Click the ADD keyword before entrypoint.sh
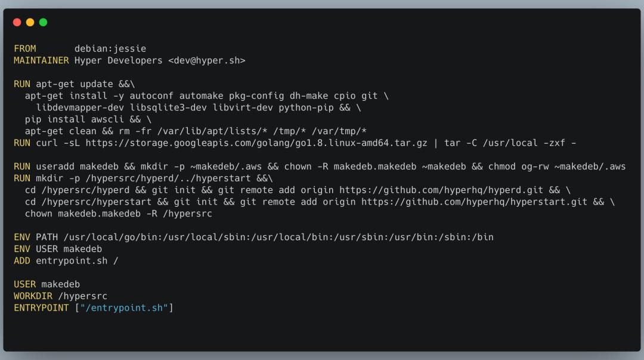Viewport: 644px width, 360px height. (22, 260)
